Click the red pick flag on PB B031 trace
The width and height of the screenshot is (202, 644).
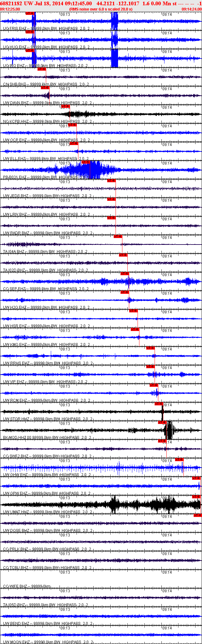[x=86, y=162]
